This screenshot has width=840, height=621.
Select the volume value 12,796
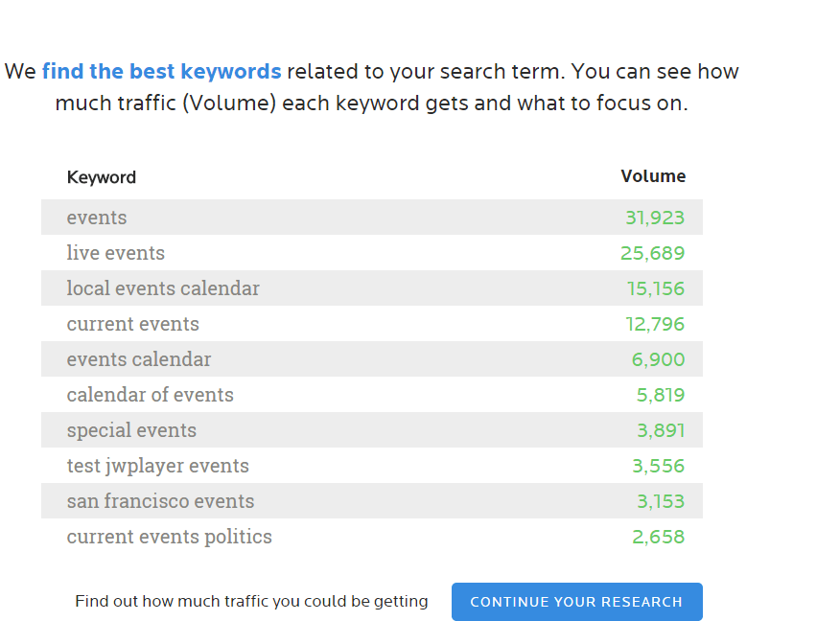(655, 324)
